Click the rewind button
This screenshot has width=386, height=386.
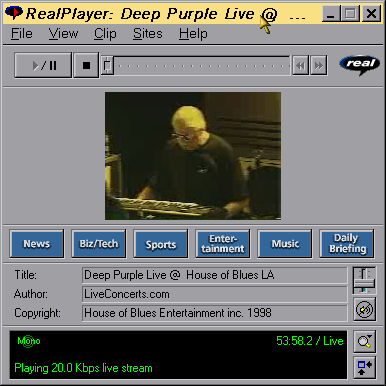pyautogui.click(x=301, y=65)
